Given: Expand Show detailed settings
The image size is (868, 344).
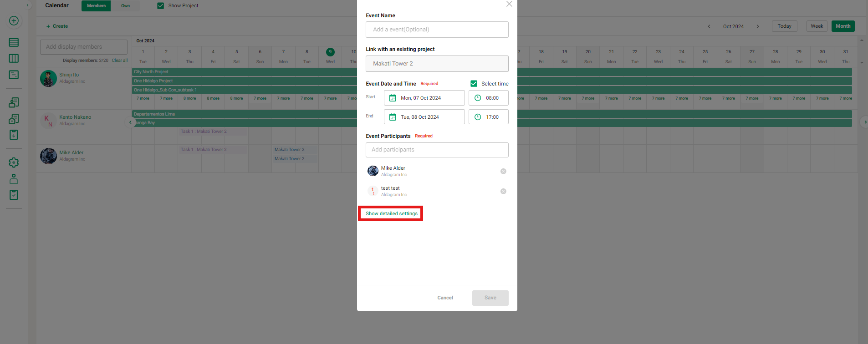Looking at the screenshot, I should (x=391, y=213).
